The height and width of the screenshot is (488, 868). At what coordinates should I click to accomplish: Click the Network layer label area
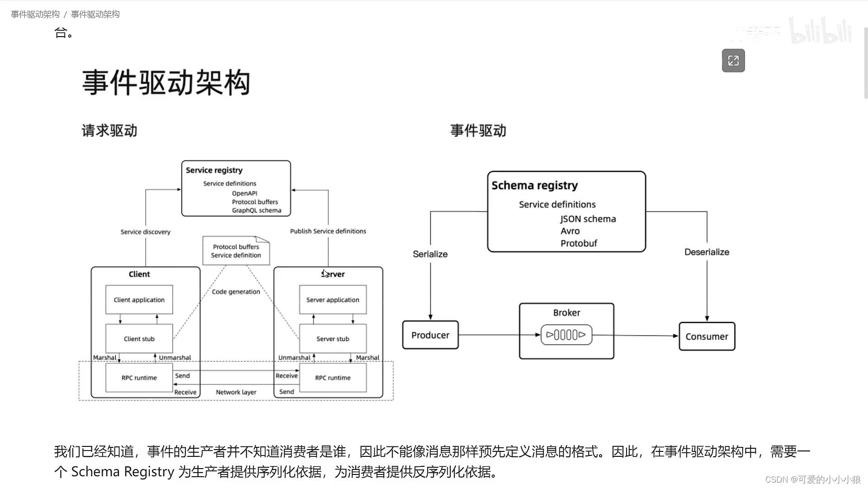(x=236, y=391)
